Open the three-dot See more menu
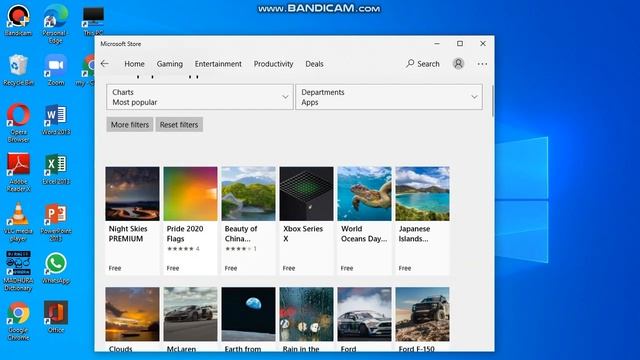The height and width of the screenshot is (360, 640). (x=482, y=64)
